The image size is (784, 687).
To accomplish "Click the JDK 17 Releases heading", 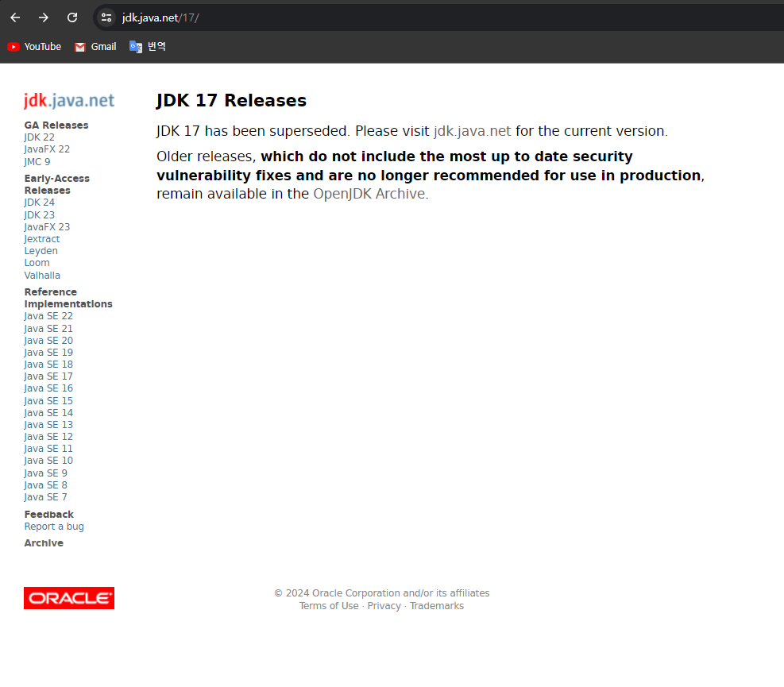I will point(231,101).
